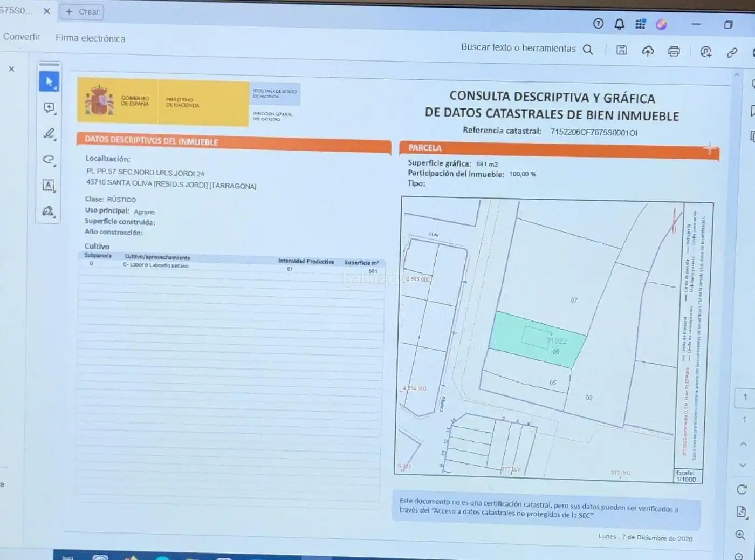Copy link to the document
Image resolution: width=755 pixels, height=560 pixels.
point(732,52)
